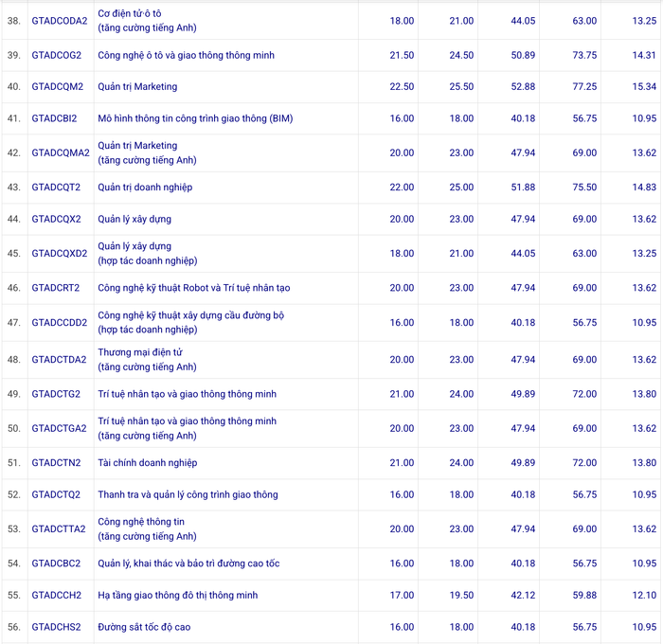
Task: Click code GTADCTG2
Action: point(56,394)
